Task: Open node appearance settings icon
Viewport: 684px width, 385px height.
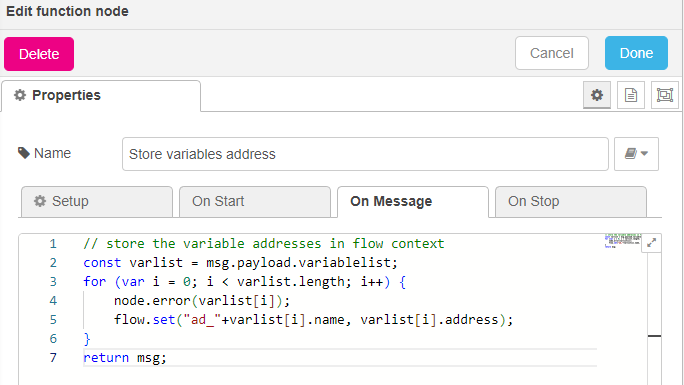Action: tap(665, 95)
